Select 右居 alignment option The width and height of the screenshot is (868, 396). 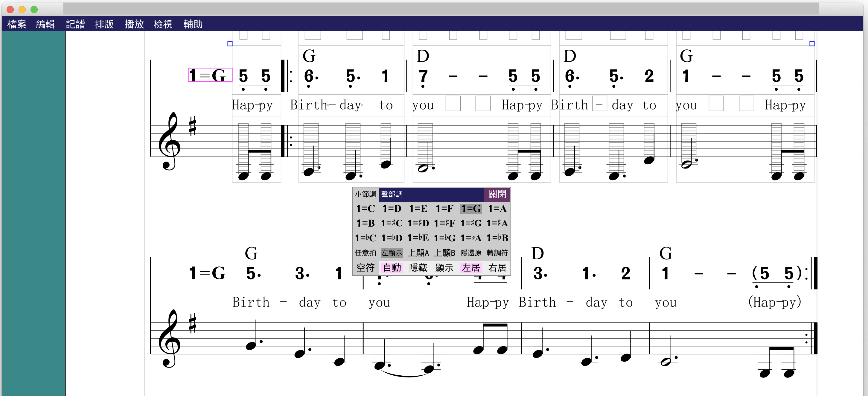coord(497,268)
